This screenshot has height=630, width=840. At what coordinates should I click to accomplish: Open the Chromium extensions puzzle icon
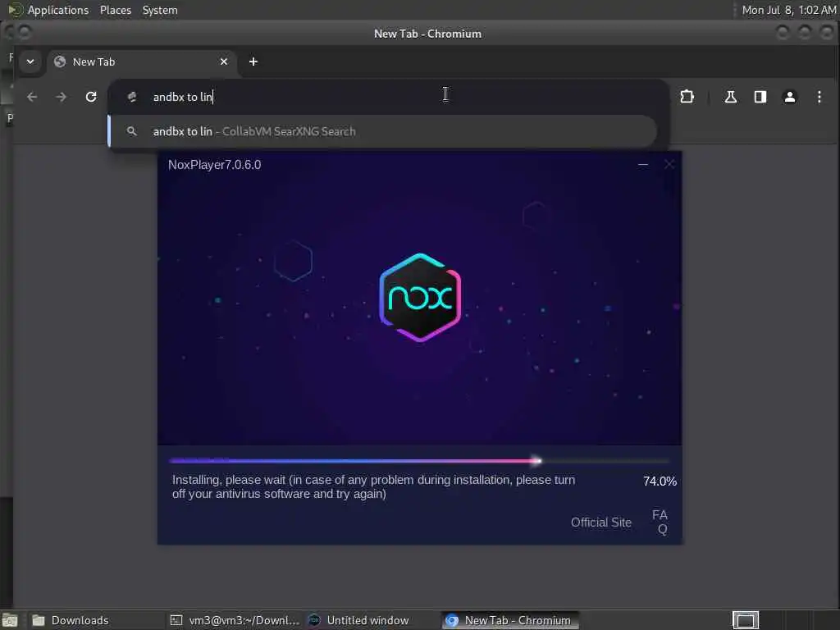[687, 97]
